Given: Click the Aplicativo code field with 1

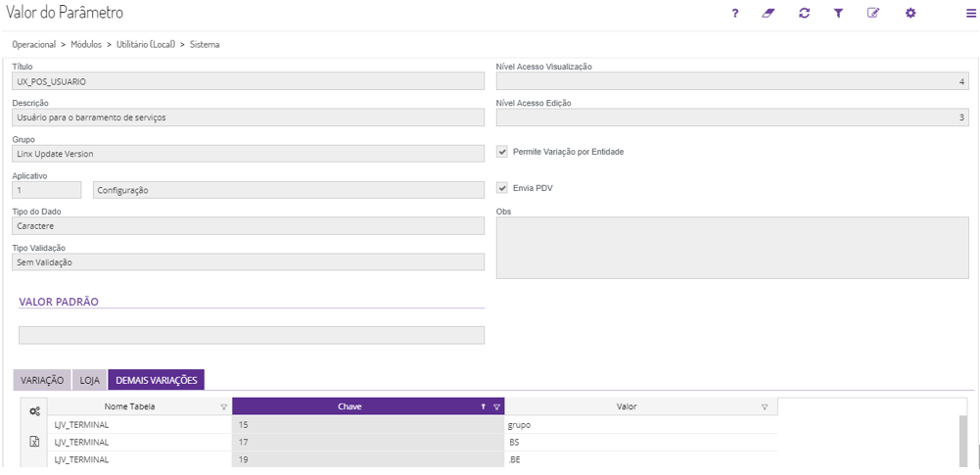Looking at the screenshot, I should coord(47,190).
